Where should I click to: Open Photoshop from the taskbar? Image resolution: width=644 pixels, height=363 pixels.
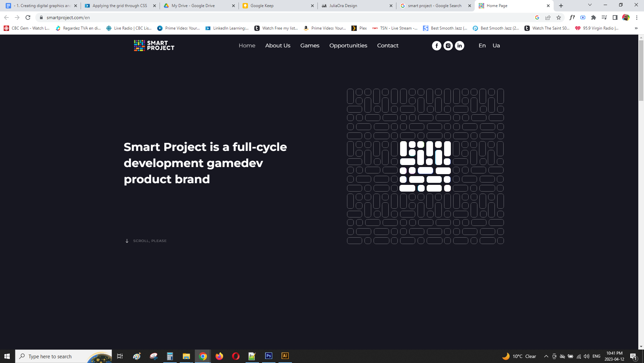(x=268, y=356)
